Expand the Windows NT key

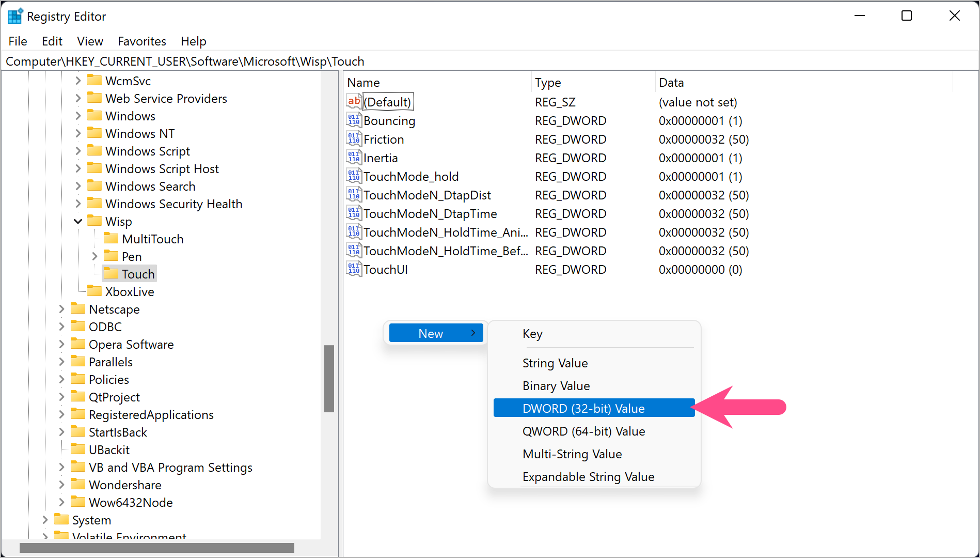click(78, 133)
